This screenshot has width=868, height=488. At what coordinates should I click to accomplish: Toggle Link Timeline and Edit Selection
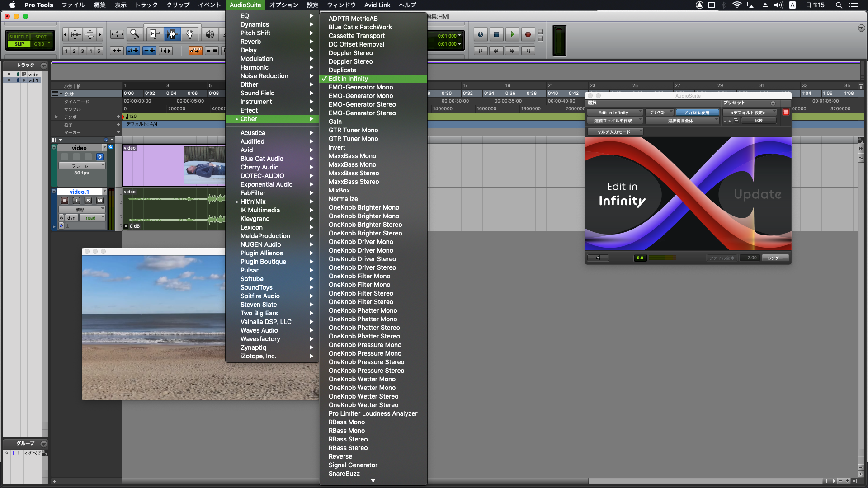[133, 51]
